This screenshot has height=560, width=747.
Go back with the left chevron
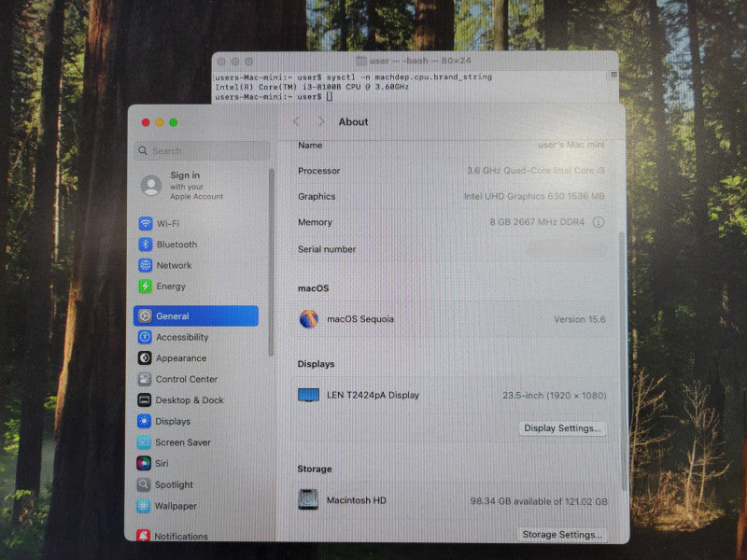pos(296,121)
